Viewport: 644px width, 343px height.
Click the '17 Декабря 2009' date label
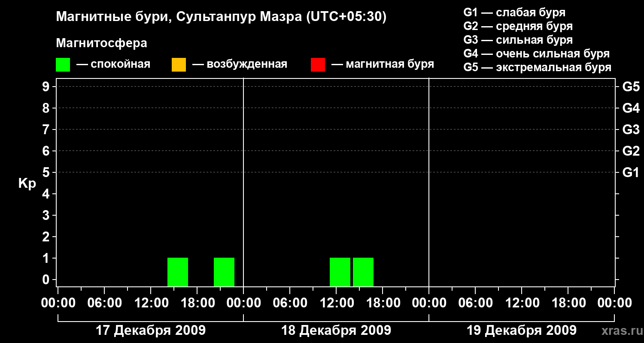coord(150,331)
